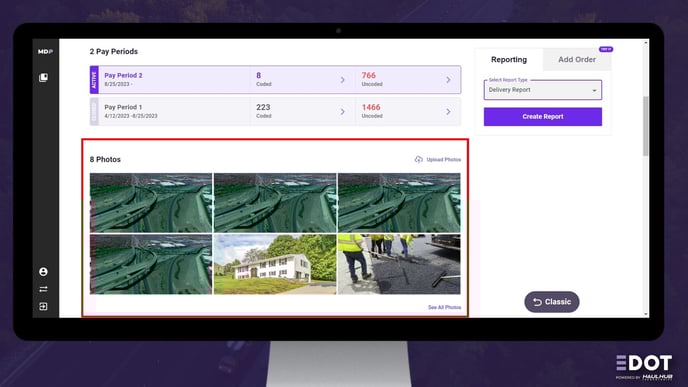
Task: Open the white house photo thumbnail
Action: coord(275,264)
